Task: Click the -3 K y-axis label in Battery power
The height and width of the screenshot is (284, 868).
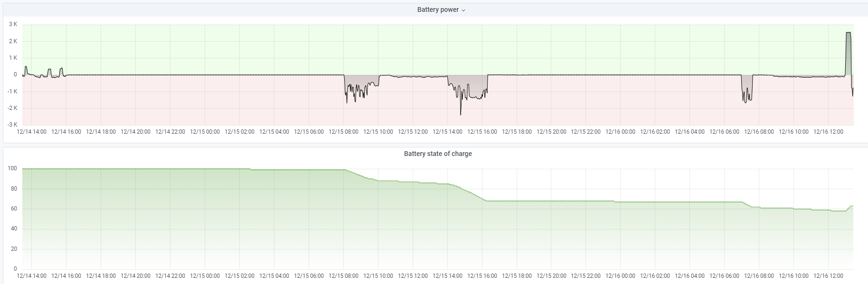Action: coord(12,125)
